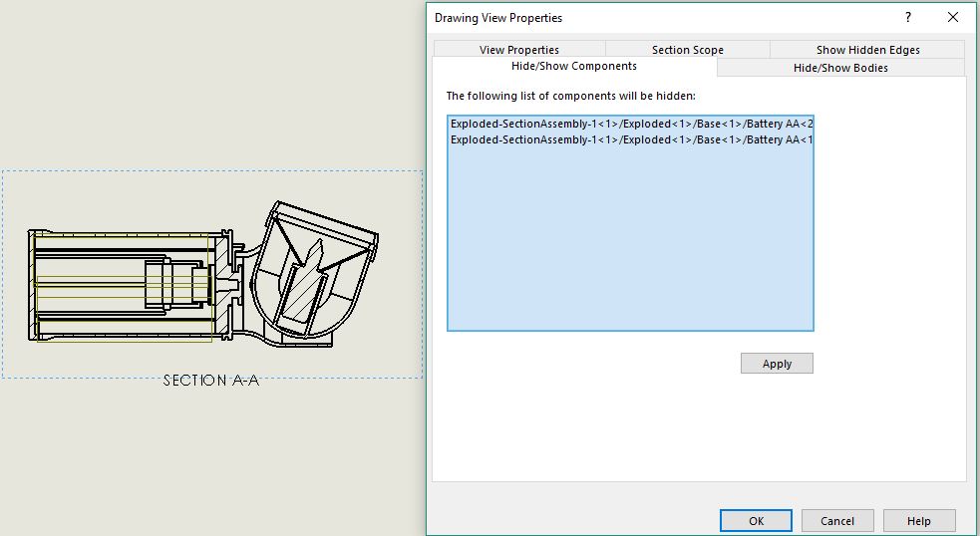Select the Battery AA<1 entry in hidden list

tap(630, 139)
